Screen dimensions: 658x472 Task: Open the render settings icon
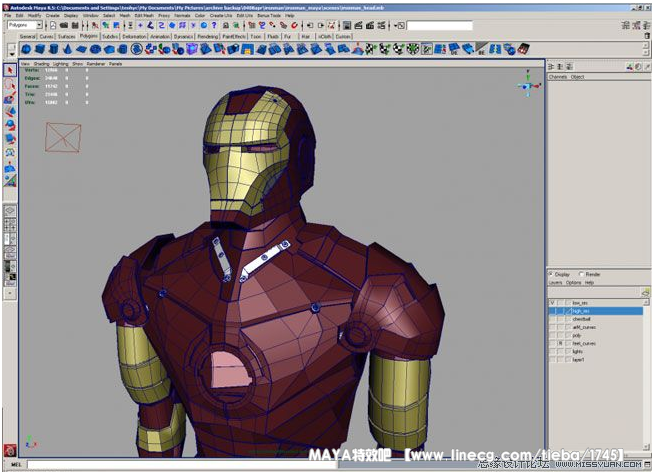tap(381, 26)
